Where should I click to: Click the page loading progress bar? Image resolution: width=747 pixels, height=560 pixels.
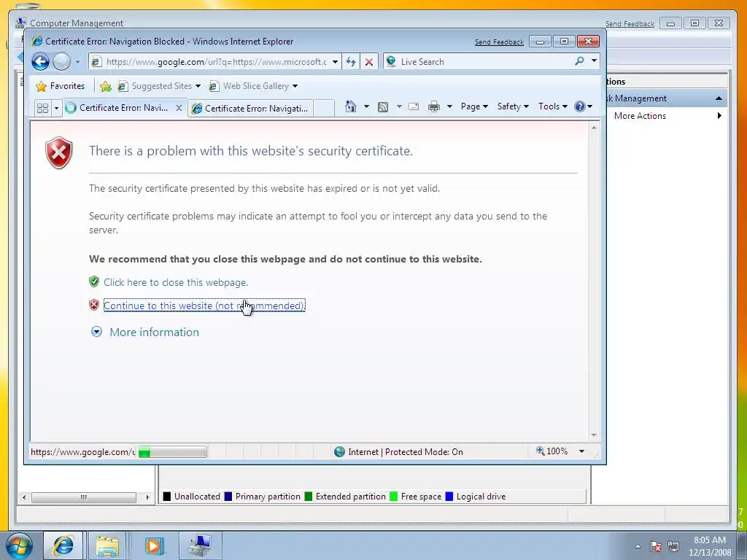172,452
